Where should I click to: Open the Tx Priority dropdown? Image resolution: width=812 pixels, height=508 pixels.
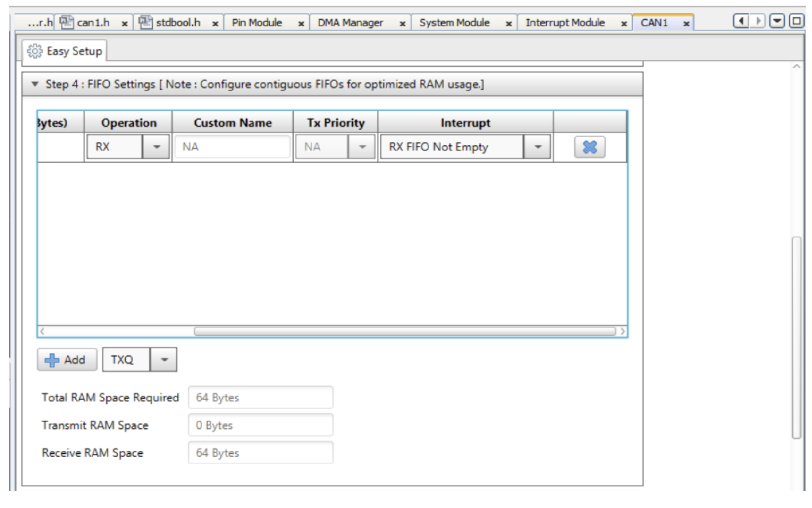click(362, 147)
